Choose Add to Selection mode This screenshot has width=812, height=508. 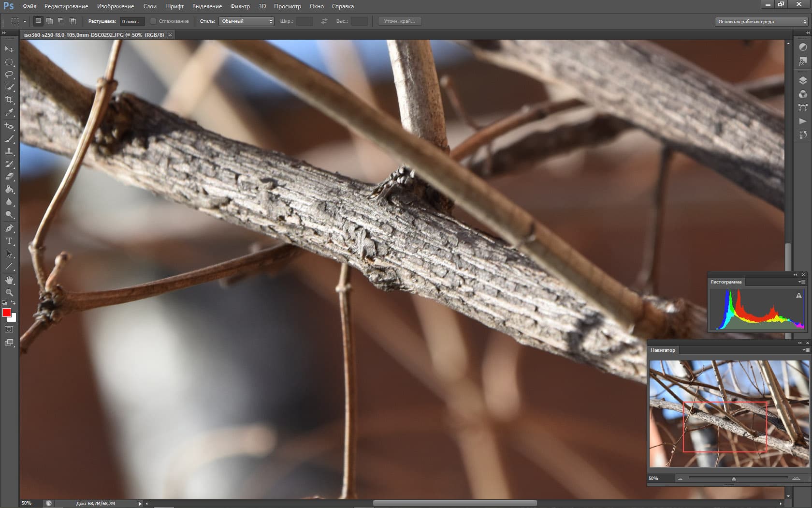click(49, 21)
